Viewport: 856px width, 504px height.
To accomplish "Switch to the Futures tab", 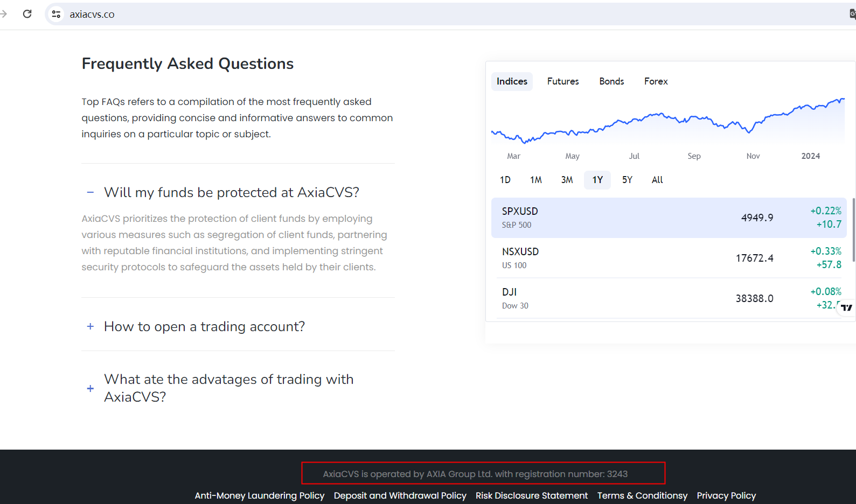I will pos(563,81).
